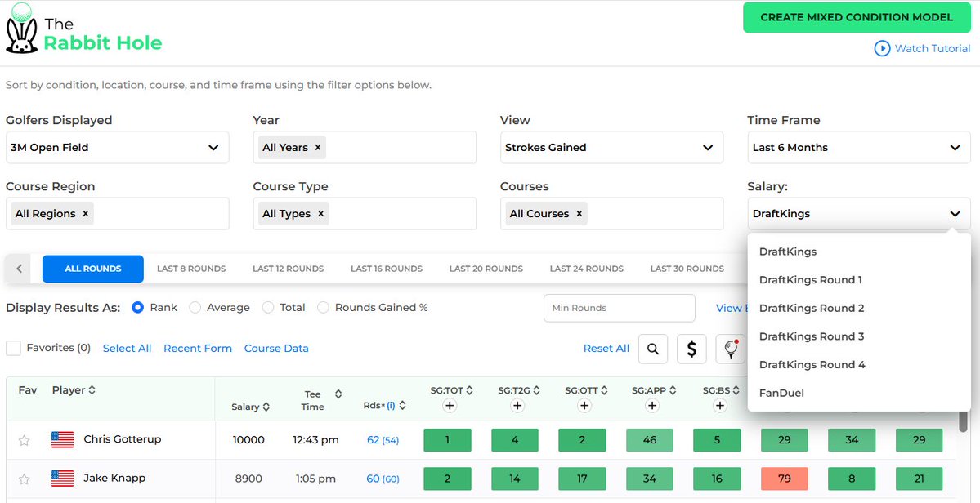Sort by Player column arrows

pyautogui.click(x=92, y=390)
